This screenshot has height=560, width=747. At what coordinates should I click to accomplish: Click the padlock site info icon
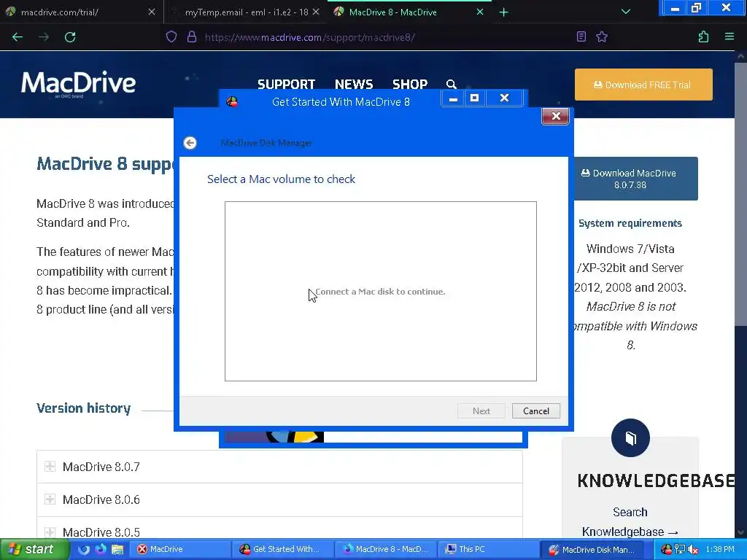[x=192, y=37]
